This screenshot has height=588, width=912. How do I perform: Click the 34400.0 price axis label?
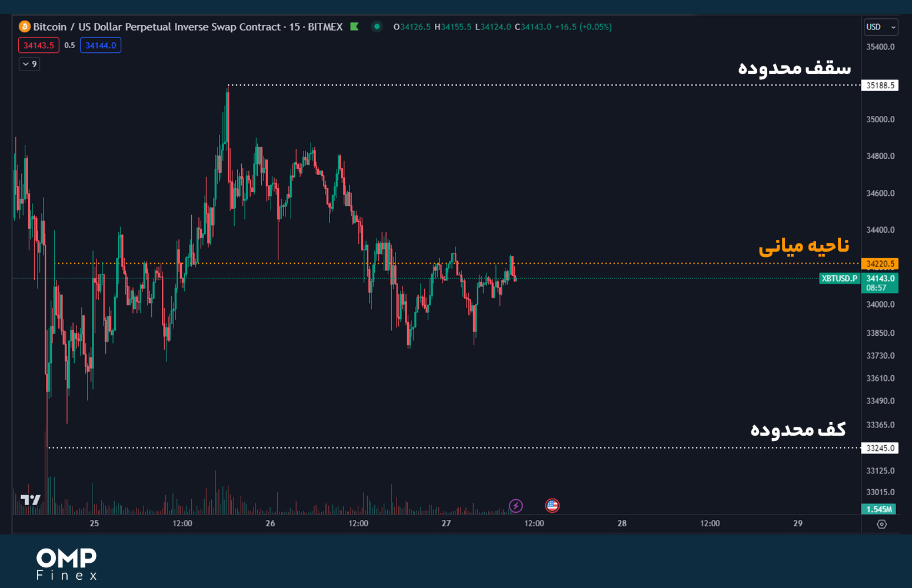click(880, 230)
